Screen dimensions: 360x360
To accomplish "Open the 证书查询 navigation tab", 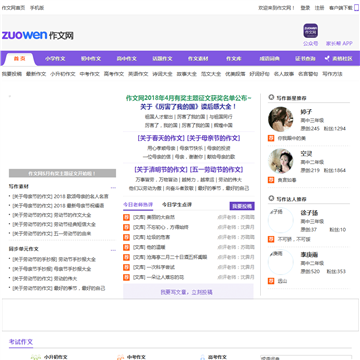I will click(x=305, y=59).
